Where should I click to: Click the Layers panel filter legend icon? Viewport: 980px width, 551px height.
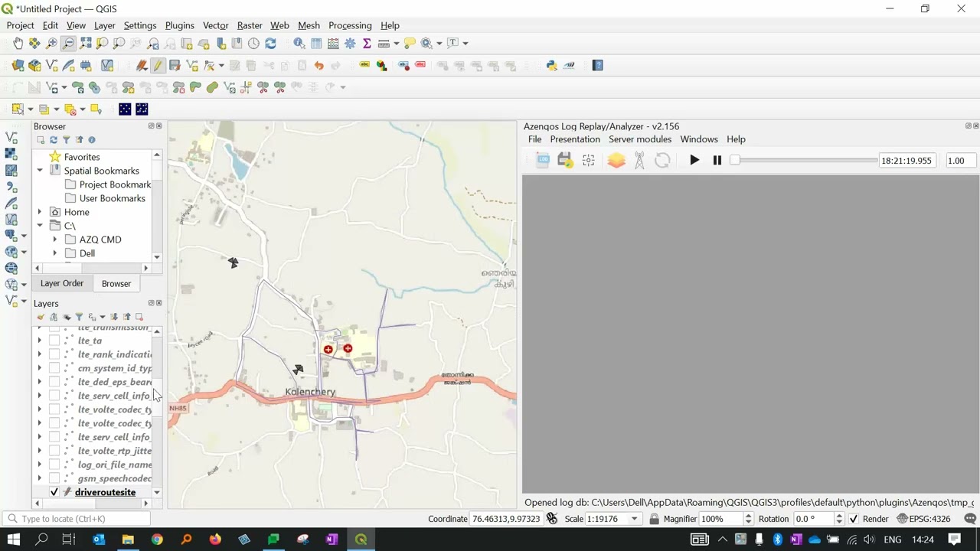[79, 317]
